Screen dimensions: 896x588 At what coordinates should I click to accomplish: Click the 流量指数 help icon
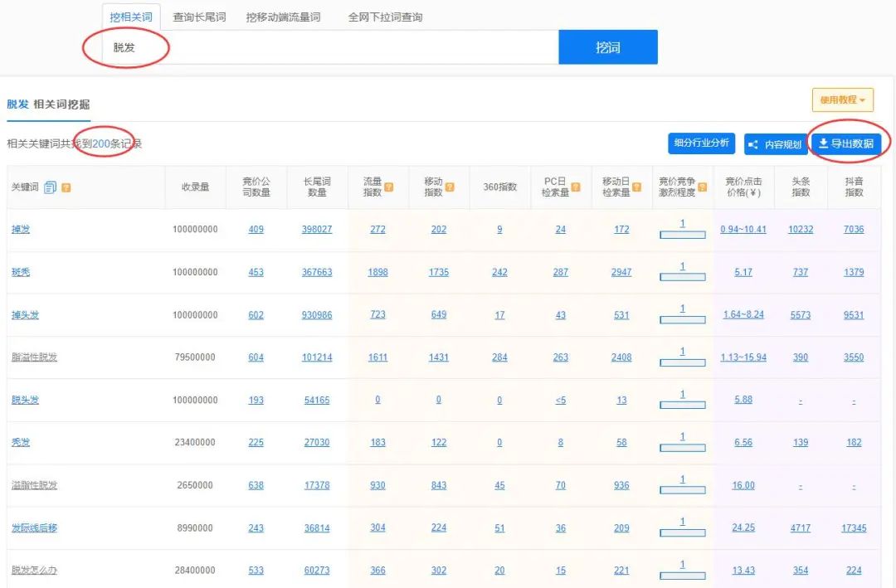point(391,187)
